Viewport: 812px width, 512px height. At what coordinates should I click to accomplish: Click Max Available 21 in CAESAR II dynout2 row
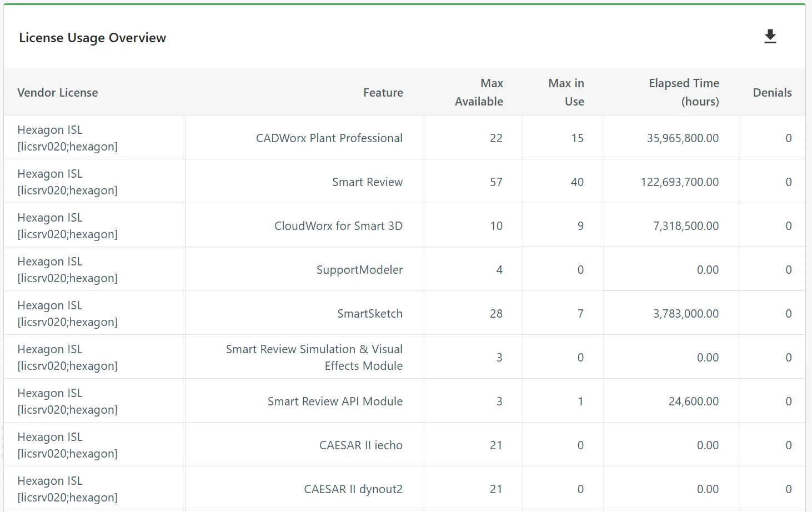496,489
